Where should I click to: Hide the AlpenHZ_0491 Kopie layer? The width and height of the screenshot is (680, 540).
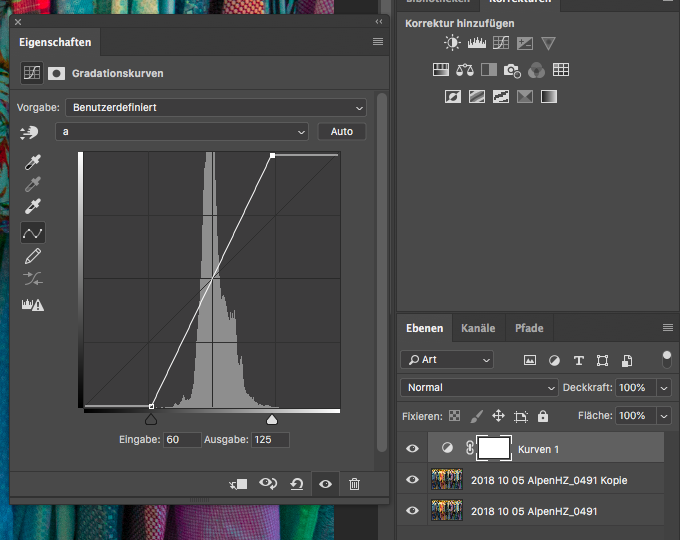pos(412,479)
